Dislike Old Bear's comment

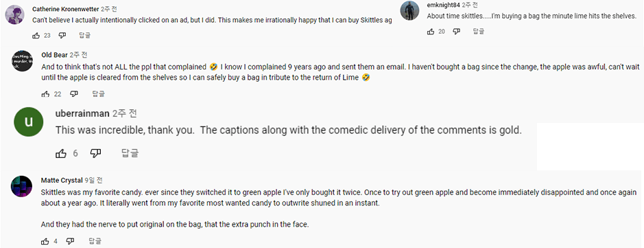(x=73, y=94)
